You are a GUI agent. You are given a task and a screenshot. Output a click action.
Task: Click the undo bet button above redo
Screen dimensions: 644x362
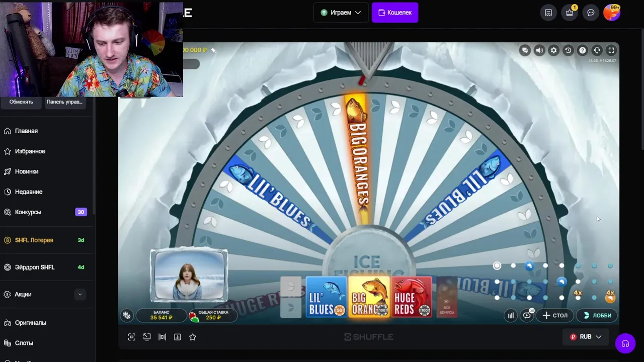(x=290, y=287)
